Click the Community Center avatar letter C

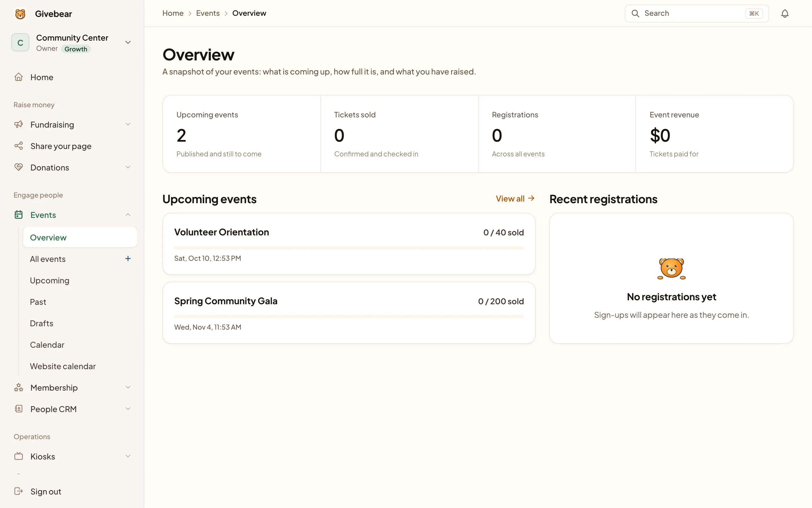(20, 42)
